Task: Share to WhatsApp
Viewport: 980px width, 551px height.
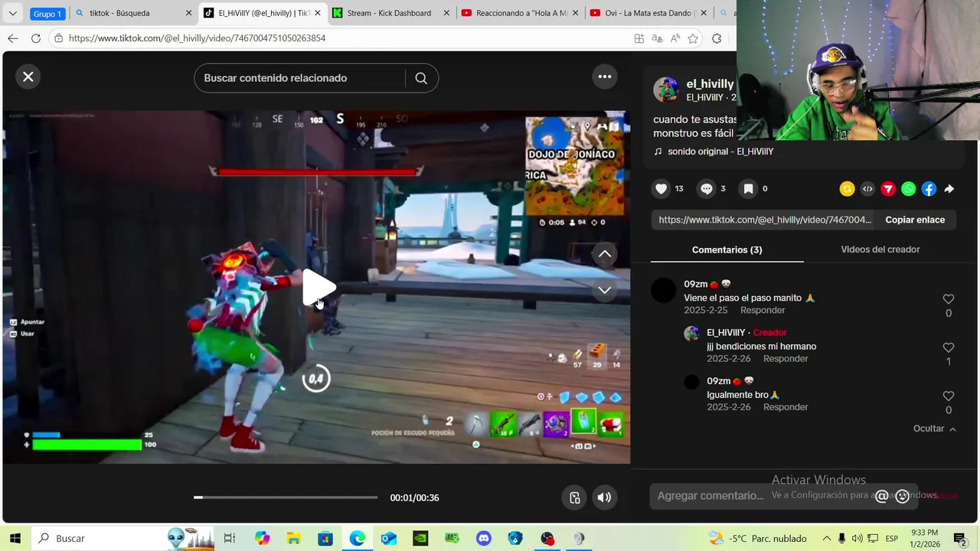Action: pos(908,188)
